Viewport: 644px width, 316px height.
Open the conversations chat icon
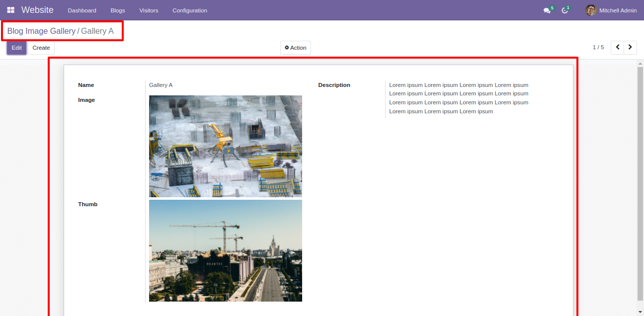[x=547, y=10]
